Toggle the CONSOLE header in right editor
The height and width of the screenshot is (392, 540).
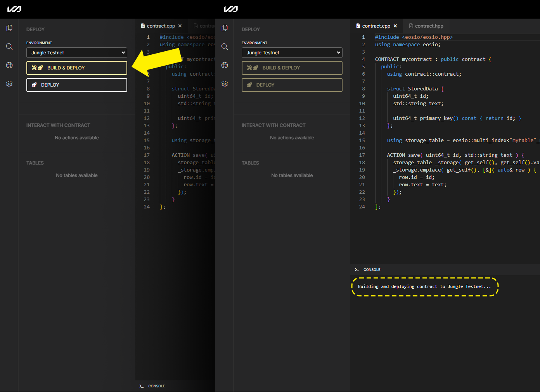[367, 270]
